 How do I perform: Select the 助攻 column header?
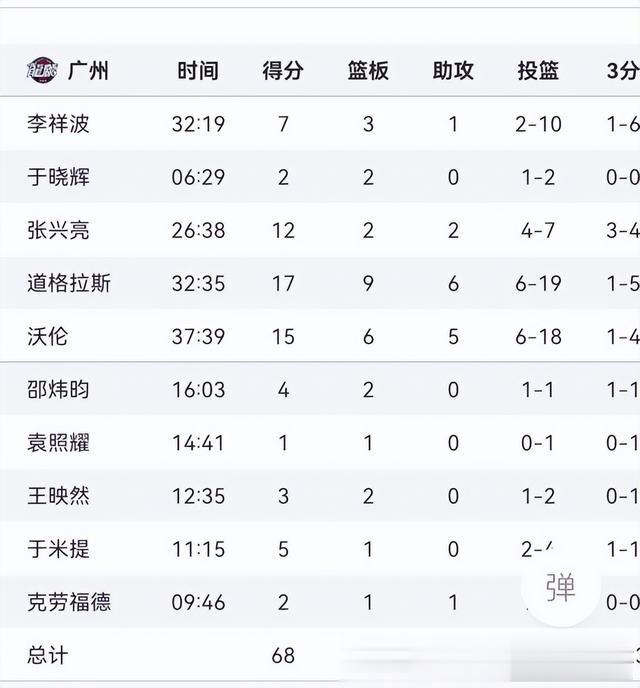tap(453, 71)
